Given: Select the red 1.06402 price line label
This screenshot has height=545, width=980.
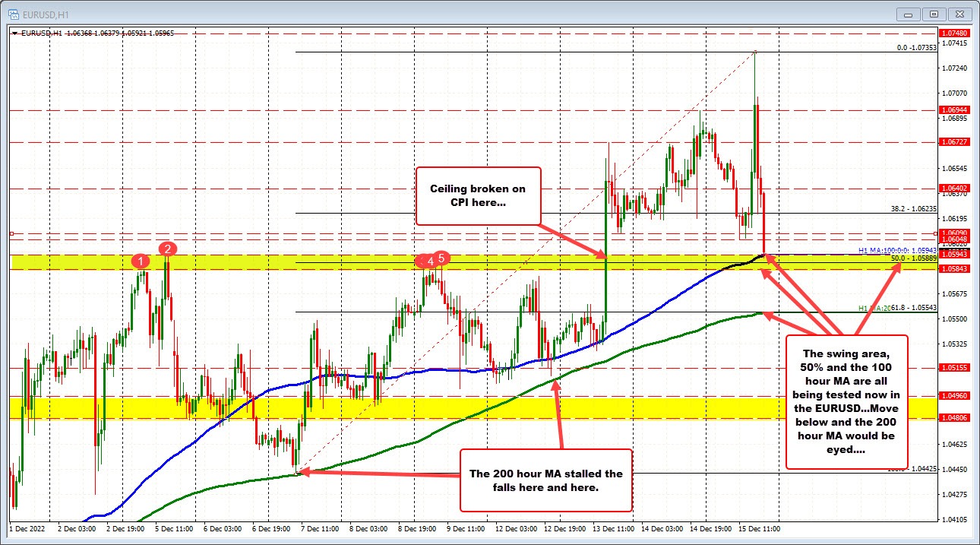Looking at the screenshot, I should [x=953, y=189].
